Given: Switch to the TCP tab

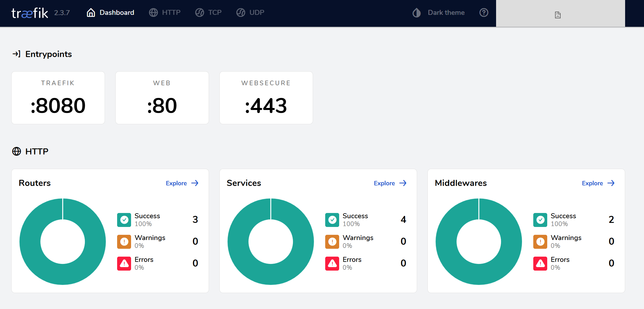Looking at the screenshot, I should click(208, 13).
